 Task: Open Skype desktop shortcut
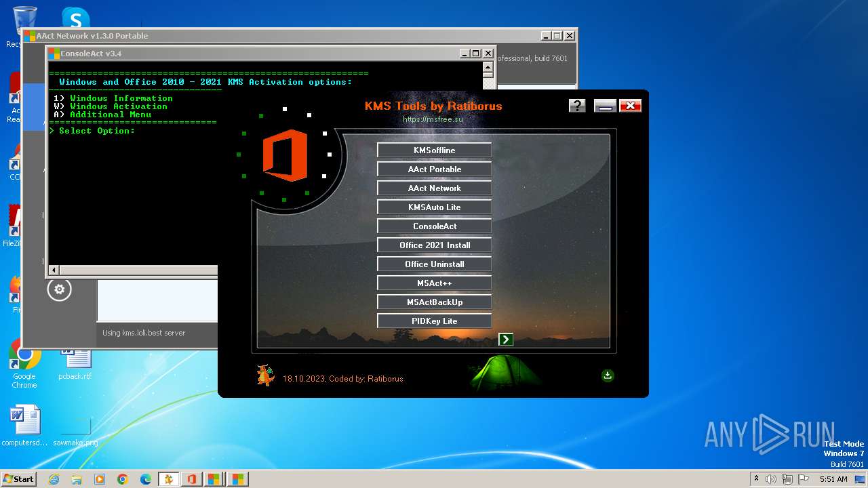click(75, 18)
